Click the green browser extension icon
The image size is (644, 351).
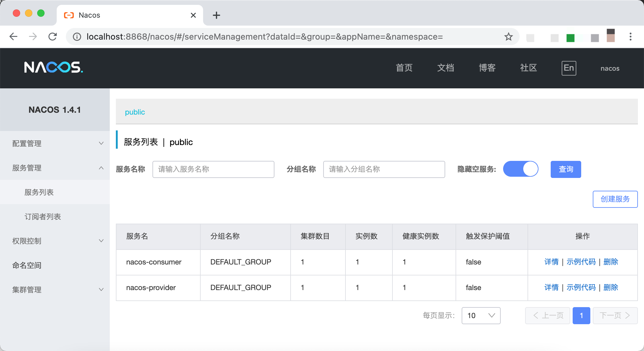coord(570,38)
